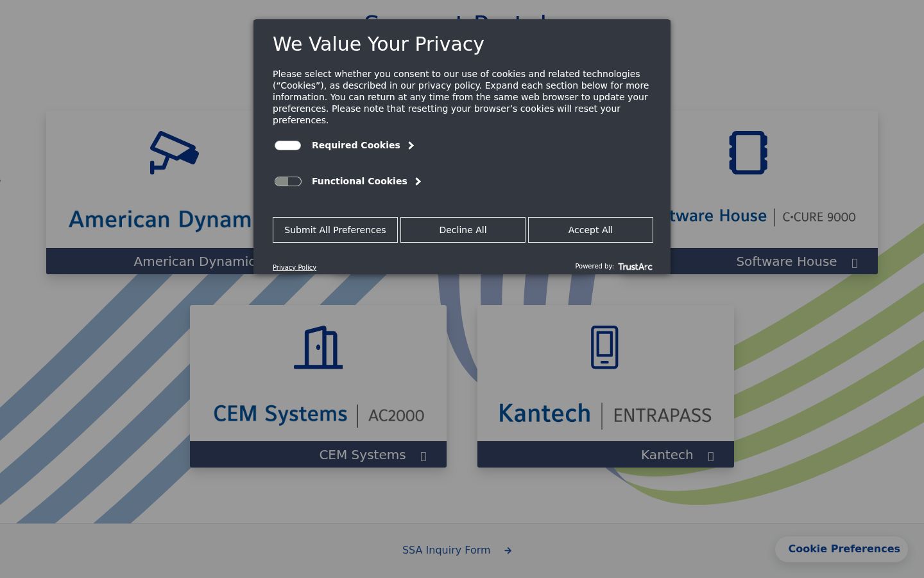Click the CEM Systems door icon

pyautogui.click(x=318, y=347)
